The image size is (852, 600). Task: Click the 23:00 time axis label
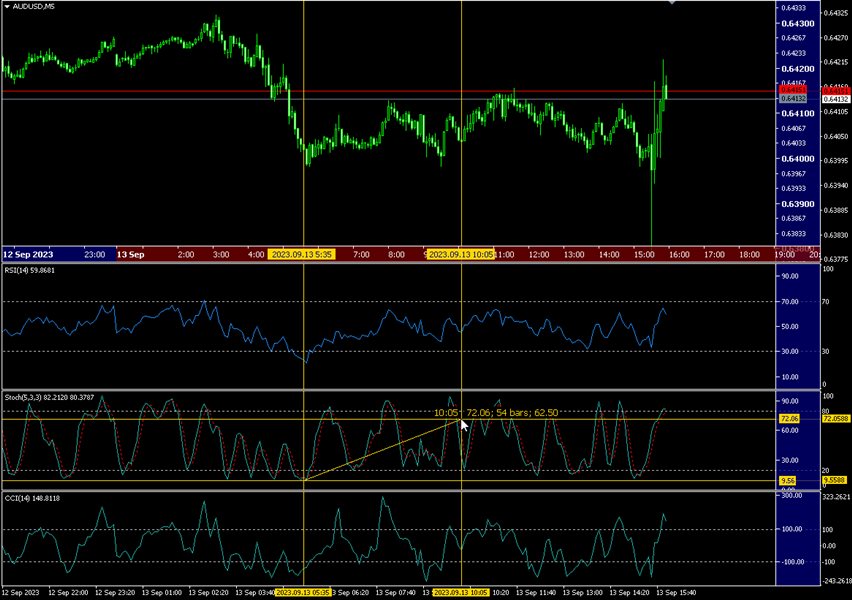coord(95,254)
